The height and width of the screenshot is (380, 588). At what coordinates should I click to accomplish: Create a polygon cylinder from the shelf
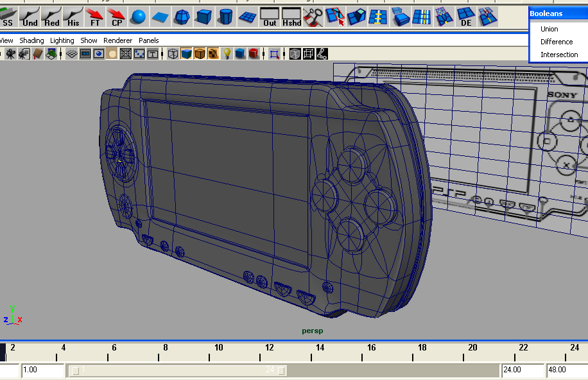225,17
